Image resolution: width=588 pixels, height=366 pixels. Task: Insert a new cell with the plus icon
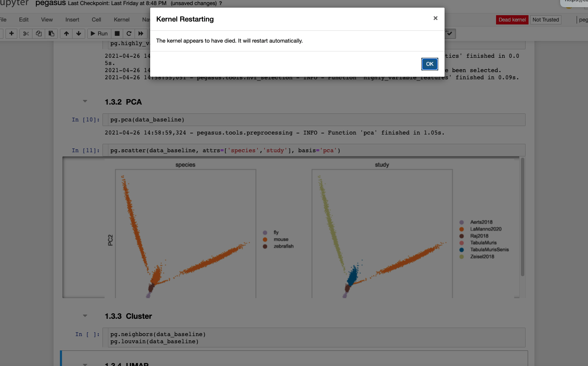(11, 34)
